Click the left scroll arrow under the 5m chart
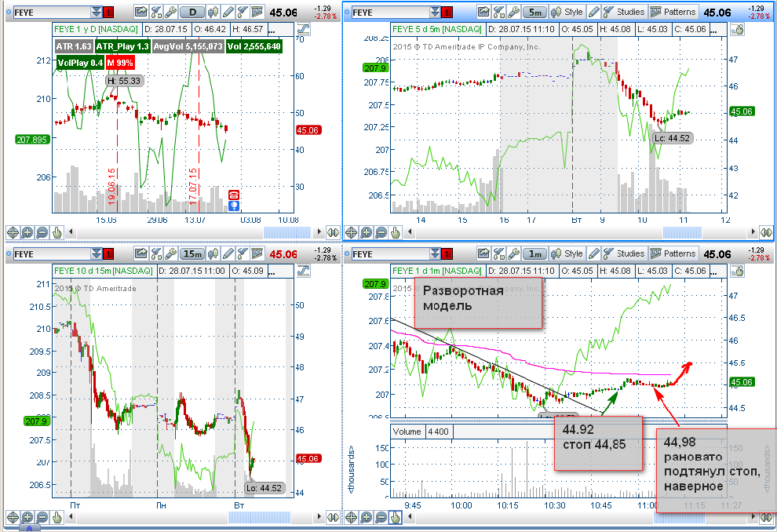The width and height of the screenshot is (777, 532). click(410, 231)
